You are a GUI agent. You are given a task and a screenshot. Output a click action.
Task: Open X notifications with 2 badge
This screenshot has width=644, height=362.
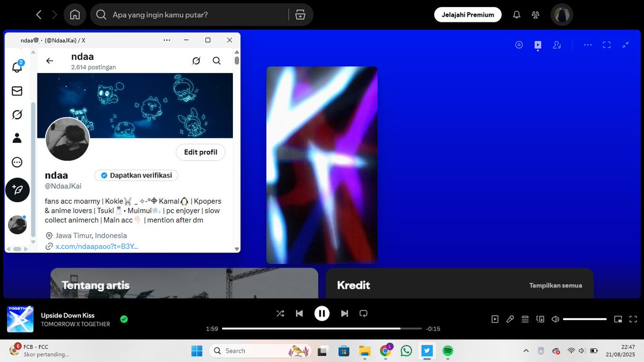pyautogui.click(x=17, y=67)
